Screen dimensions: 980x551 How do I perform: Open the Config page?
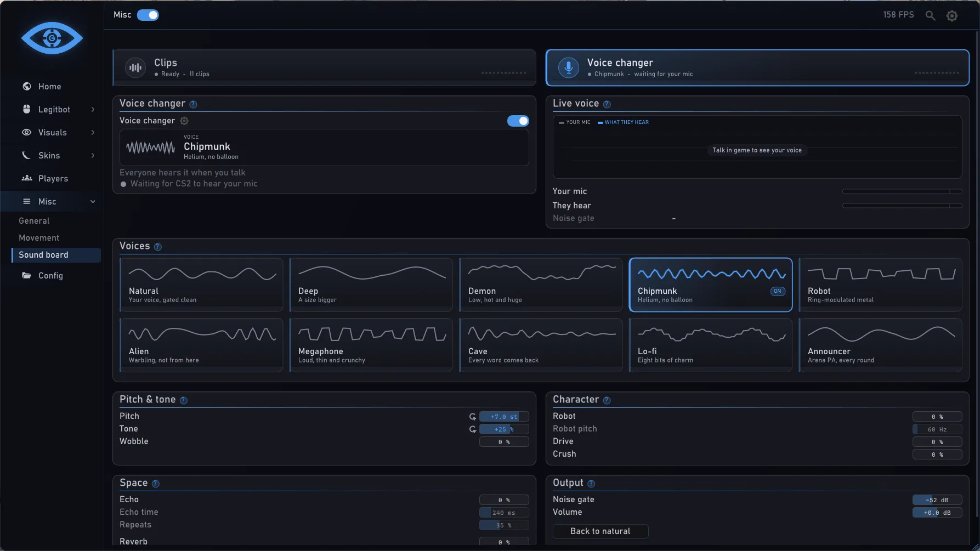50,276
